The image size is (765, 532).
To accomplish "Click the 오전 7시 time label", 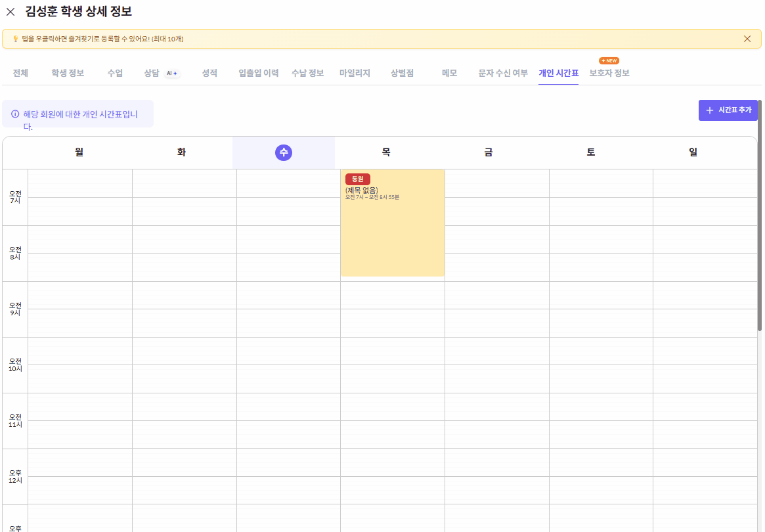I will (15, 197).
